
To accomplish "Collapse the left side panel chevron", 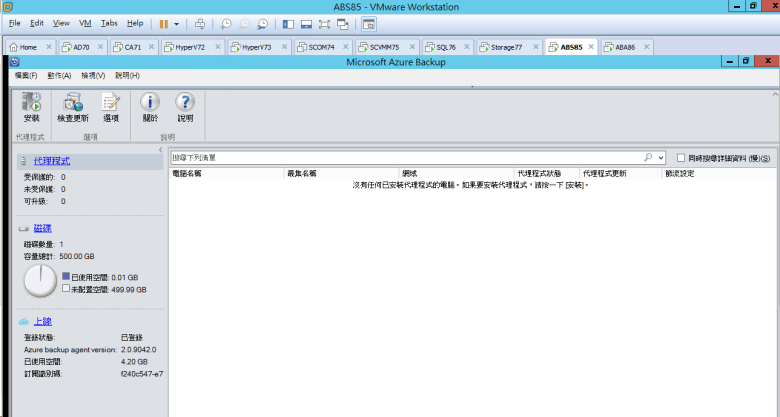I will tap(161, 150).
